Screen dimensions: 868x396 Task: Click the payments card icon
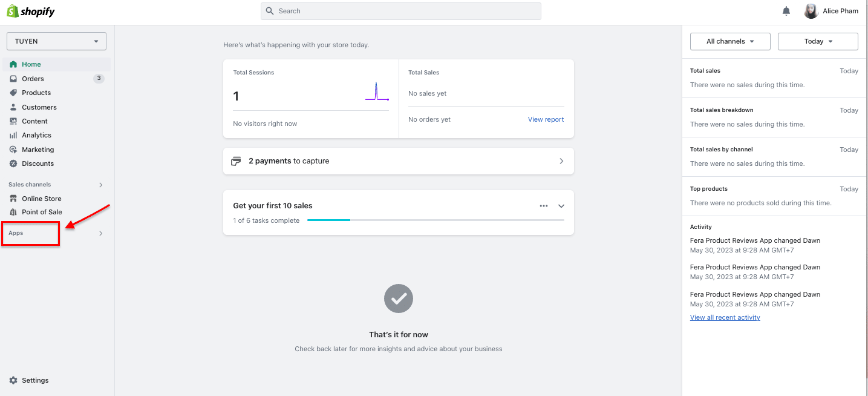(237, 161)
